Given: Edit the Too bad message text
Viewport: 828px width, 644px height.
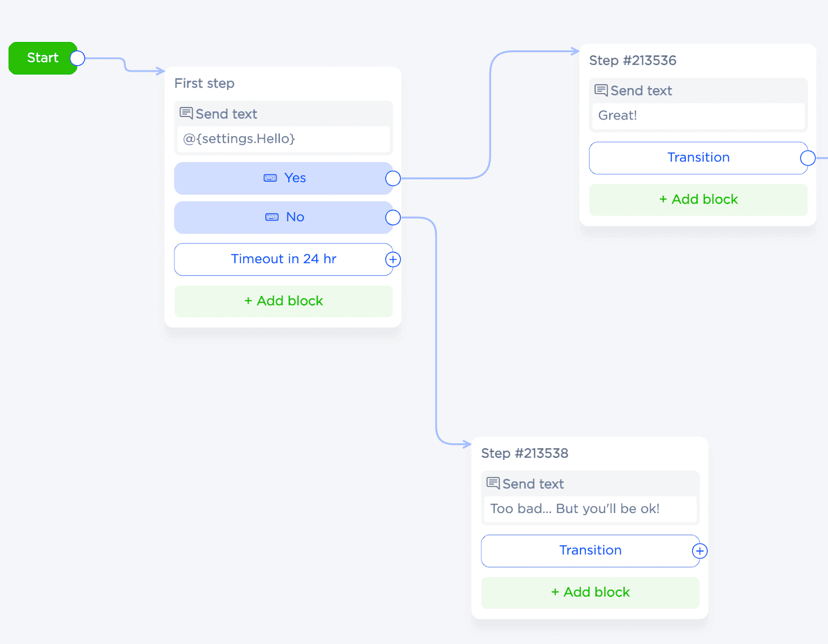Looking at the screenshot, I should (x=590, y=509).
